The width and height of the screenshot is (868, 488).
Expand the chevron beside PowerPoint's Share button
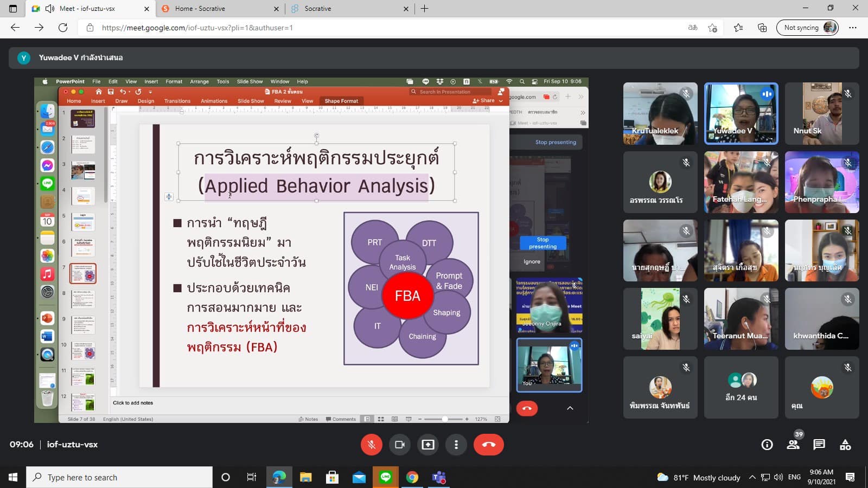pos(501,101)
